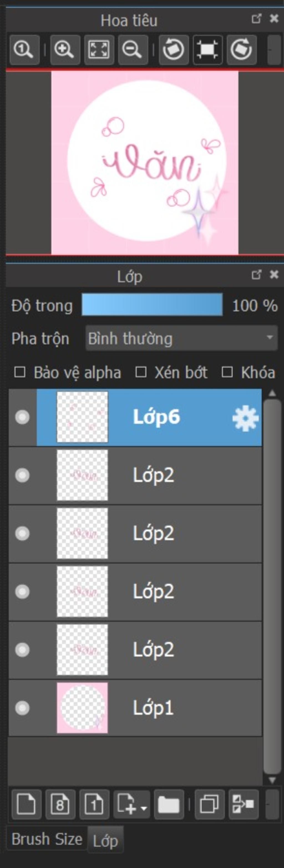Add a new 1-bit layer

[94, 804]
